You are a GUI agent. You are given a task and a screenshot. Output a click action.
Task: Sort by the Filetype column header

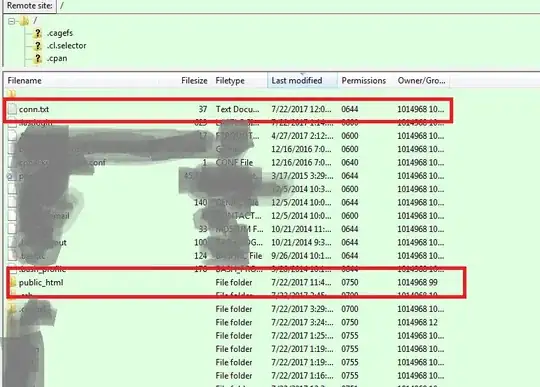[x=239, y=81]
